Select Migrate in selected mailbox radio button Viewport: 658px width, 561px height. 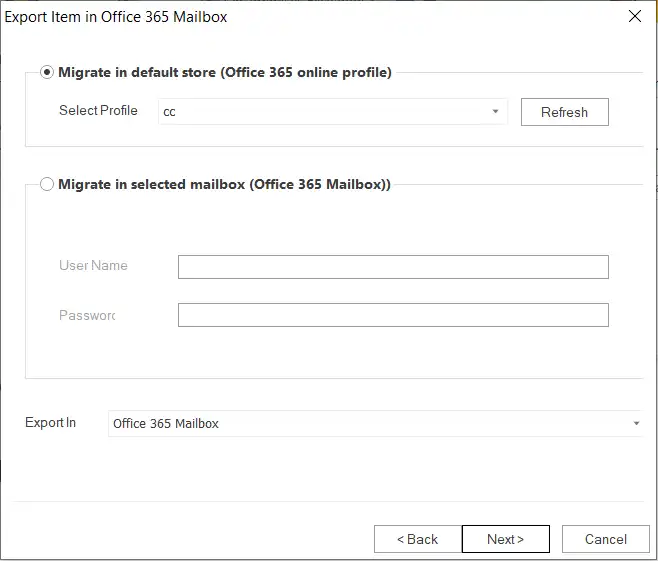pyautogui.click(x=47, y=184)
